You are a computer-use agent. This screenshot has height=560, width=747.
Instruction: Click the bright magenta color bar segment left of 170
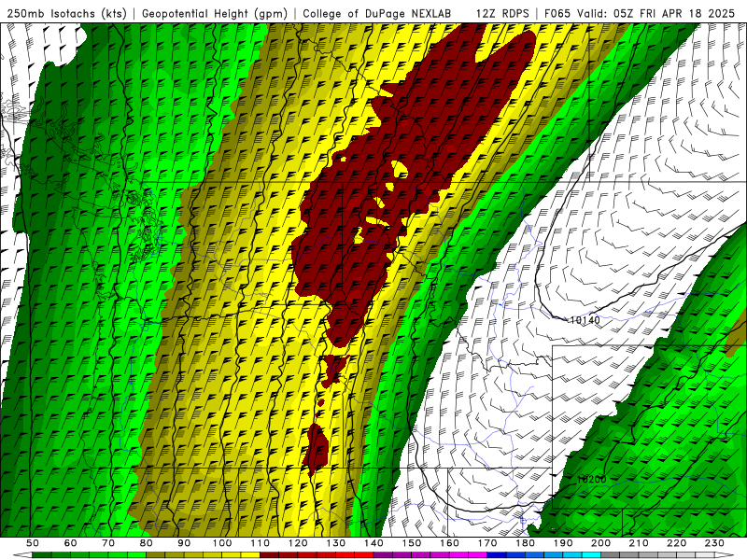pos(477,555)
